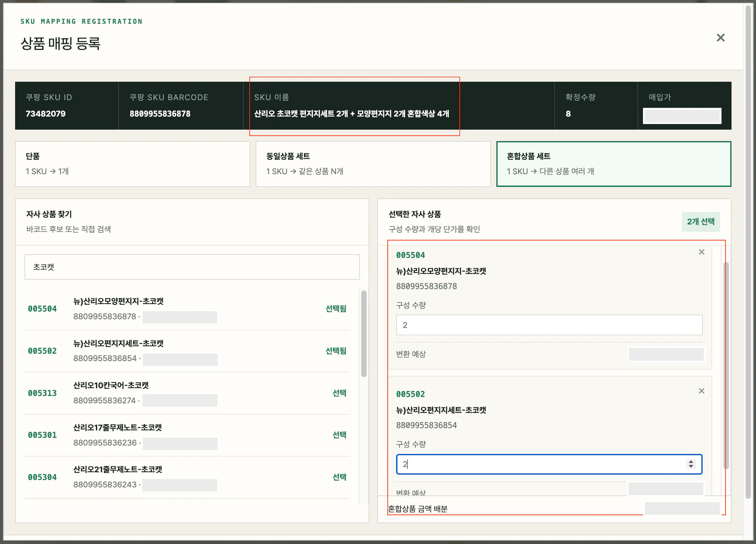The width and height of the screenshot is (756, 544).
Task: Choose 선택 for 산리오10칸국어-초코캣
Action: 339,393
